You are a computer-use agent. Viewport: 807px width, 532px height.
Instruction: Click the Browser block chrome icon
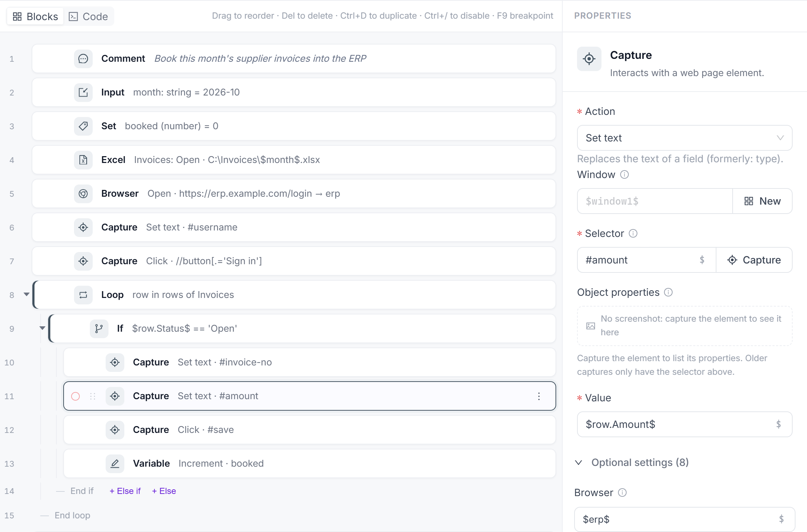pos(83,193)
